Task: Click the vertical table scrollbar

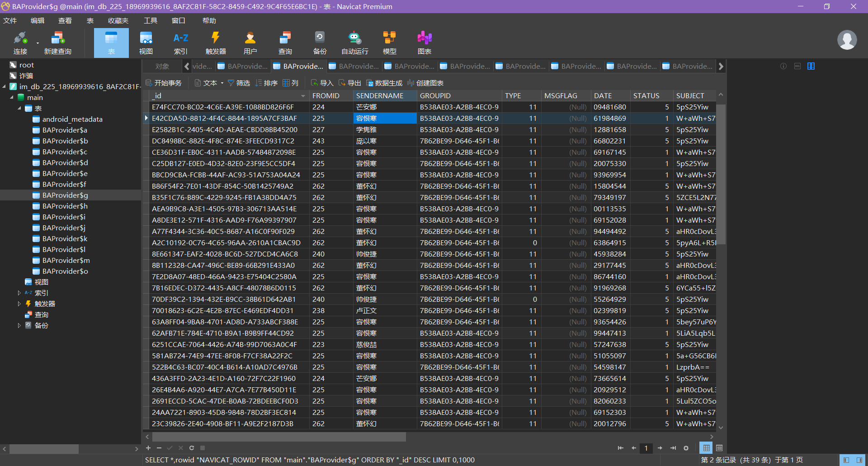Action: click(721, 174)
